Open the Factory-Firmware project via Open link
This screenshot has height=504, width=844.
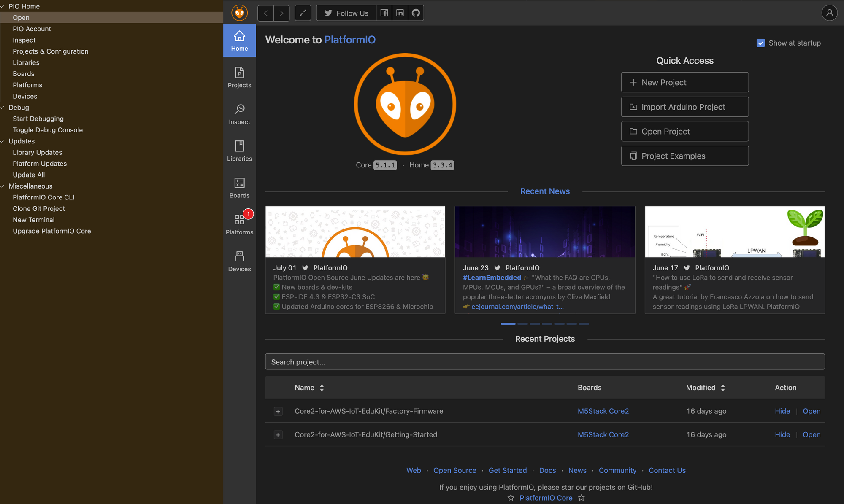coord(811,411)
